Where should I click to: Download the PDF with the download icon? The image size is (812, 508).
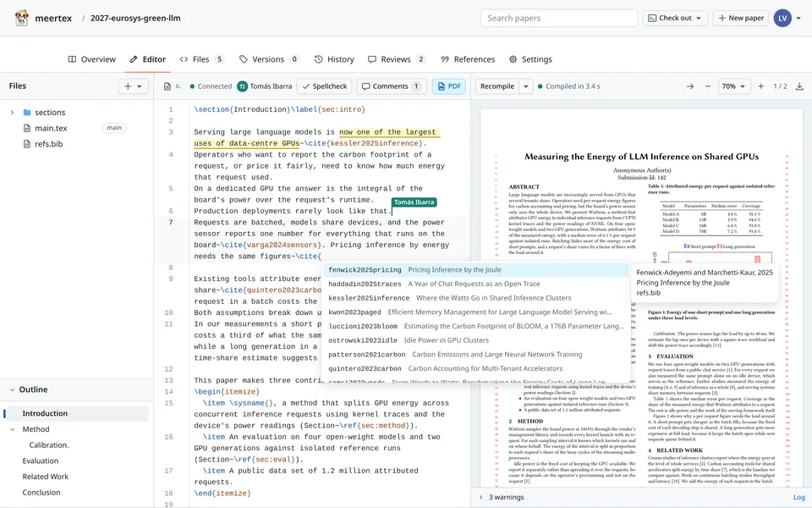click(x=799, y=86)
